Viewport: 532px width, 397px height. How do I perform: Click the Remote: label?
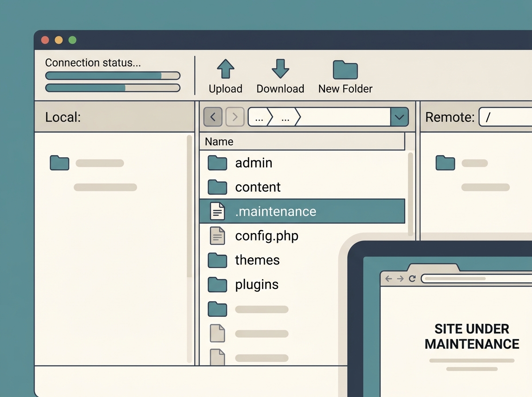click(450, 117)
